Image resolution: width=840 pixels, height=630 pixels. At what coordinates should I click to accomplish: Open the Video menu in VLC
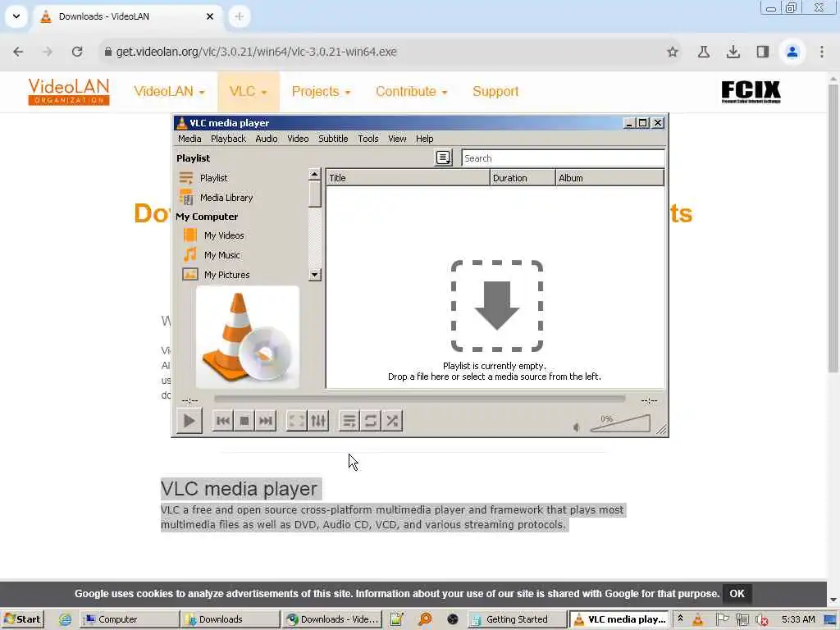(298, 139)
